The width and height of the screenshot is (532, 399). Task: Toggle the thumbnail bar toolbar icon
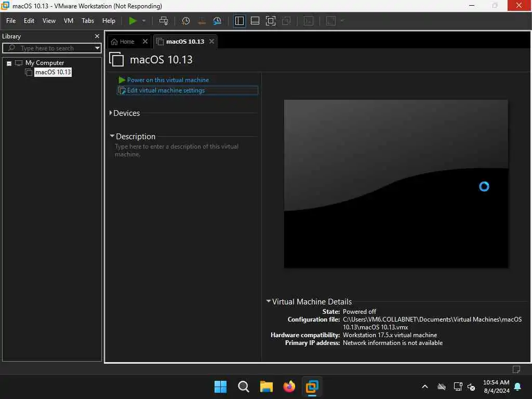(x=255, y=21)
